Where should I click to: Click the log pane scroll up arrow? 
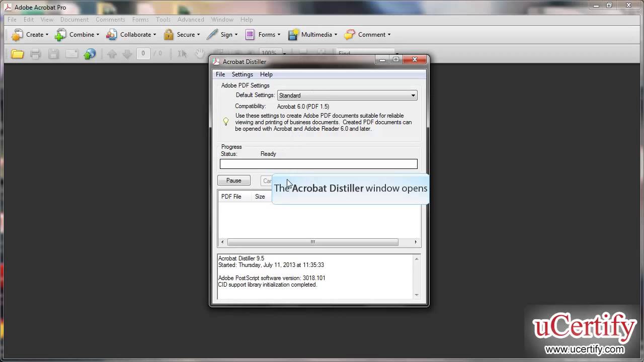(x=417, y=259)
